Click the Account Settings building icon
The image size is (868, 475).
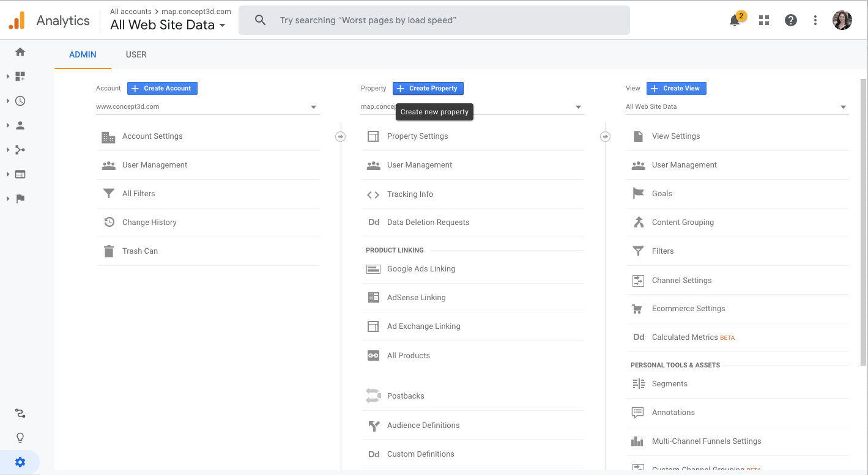(108, 137)
